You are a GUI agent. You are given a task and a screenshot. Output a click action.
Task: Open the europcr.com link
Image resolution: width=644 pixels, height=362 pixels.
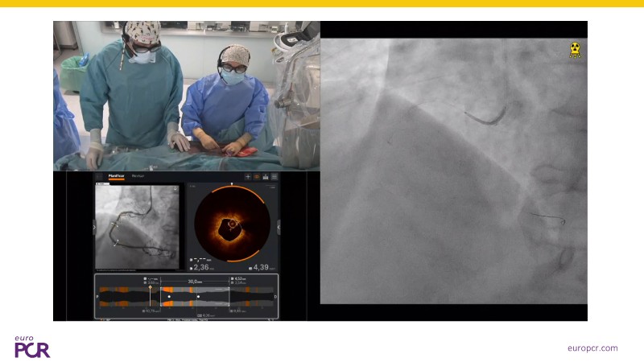coord(592,348)
